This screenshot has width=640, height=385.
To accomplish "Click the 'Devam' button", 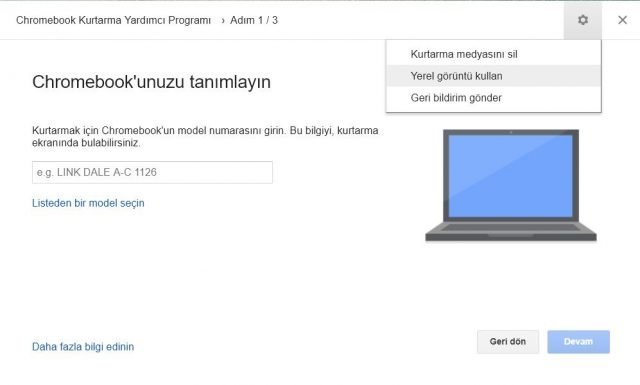I will [578, 342].
